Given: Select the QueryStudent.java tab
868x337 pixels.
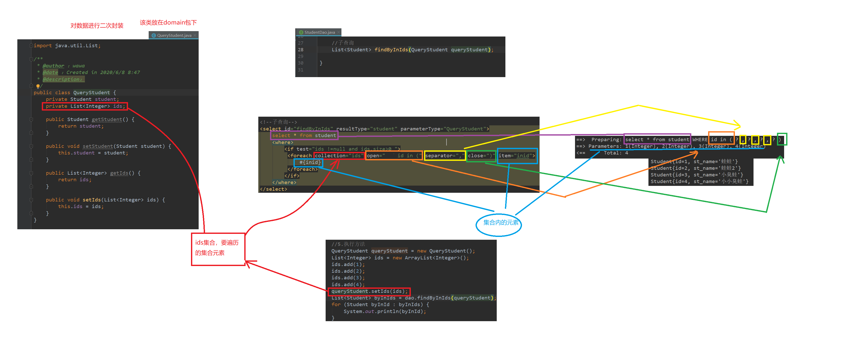Looking at the screenshot, I should [x=174, y=35].
